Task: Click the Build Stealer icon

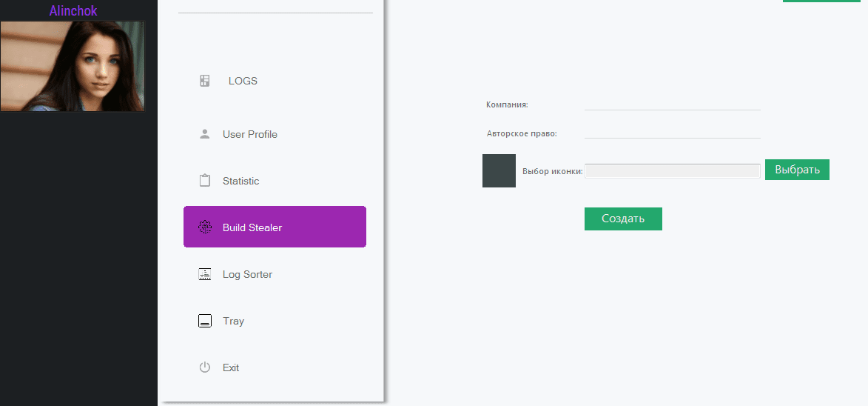Action: tap(205, 227)
